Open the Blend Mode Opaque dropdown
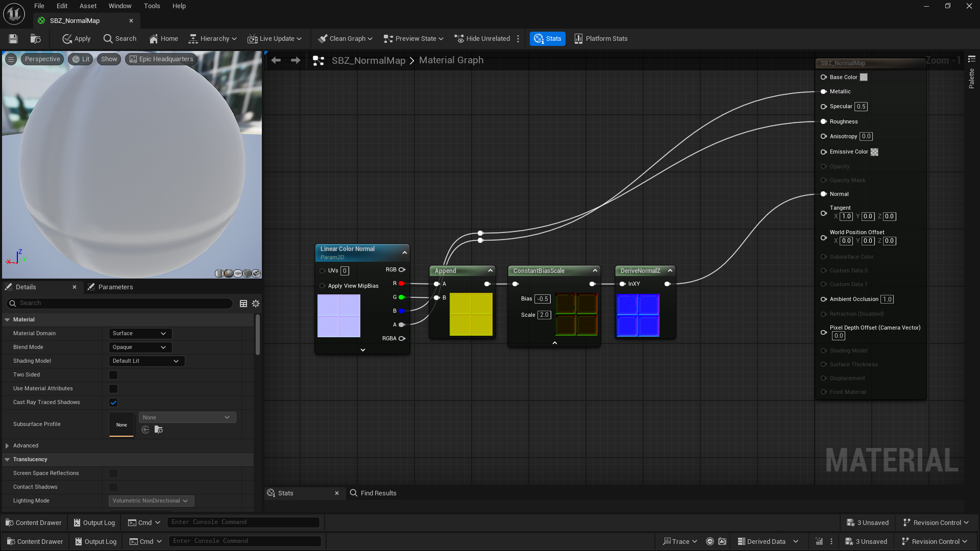Image resolution: width=980 pixels, height=551 pixels. pos(140,347)
